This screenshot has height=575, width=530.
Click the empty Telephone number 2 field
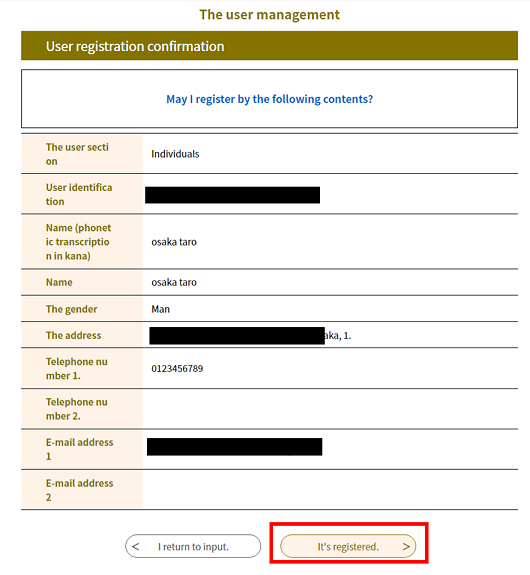[330, 409]
